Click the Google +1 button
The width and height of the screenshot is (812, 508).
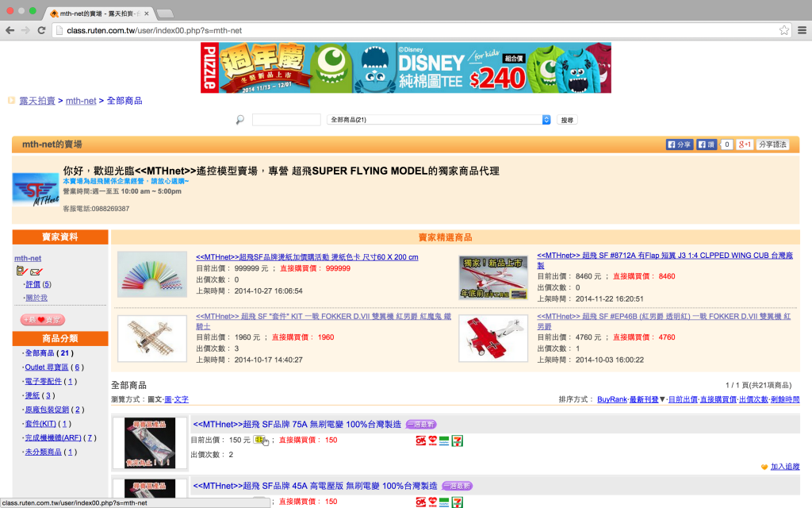click(745, 144)
